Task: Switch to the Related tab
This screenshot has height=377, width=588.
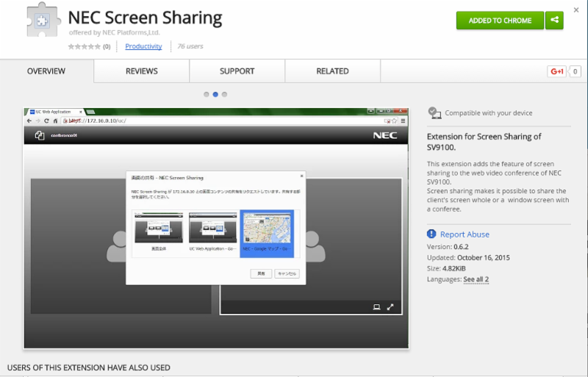Action: click(332, 71)
